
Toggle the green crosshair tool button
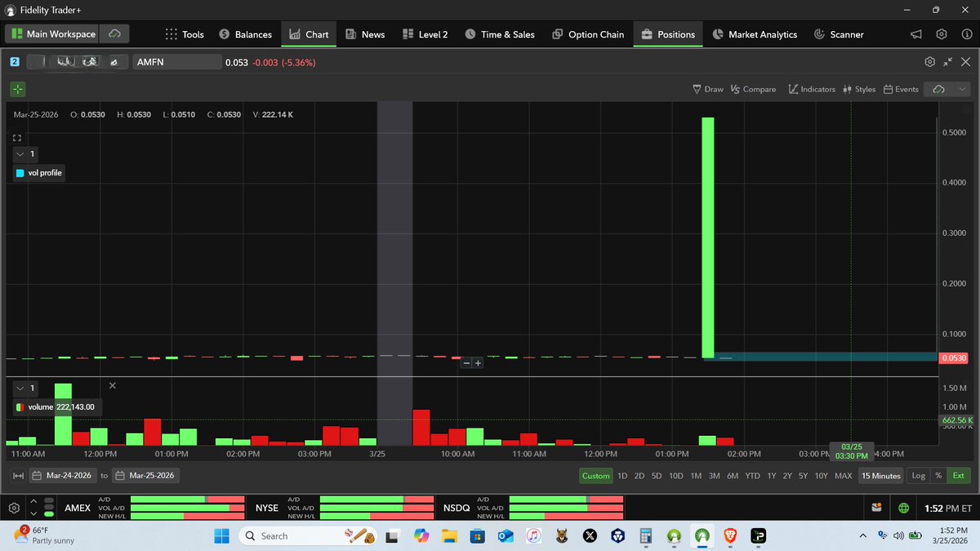(18, 89)
